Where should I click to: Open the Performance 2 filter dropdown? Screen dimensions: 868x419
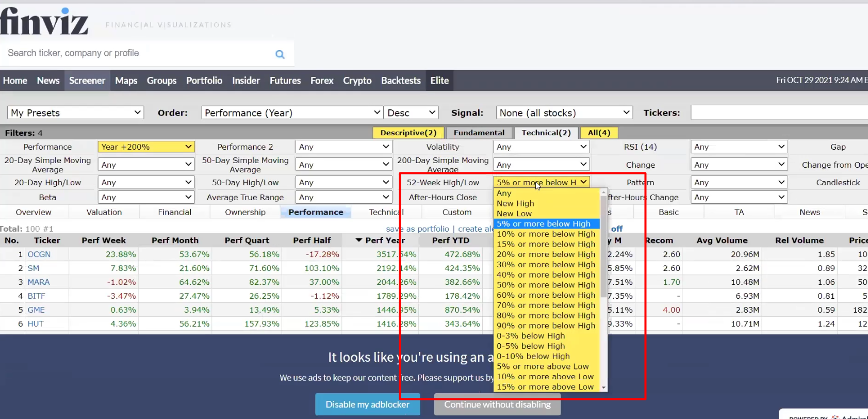pos(343,147)
